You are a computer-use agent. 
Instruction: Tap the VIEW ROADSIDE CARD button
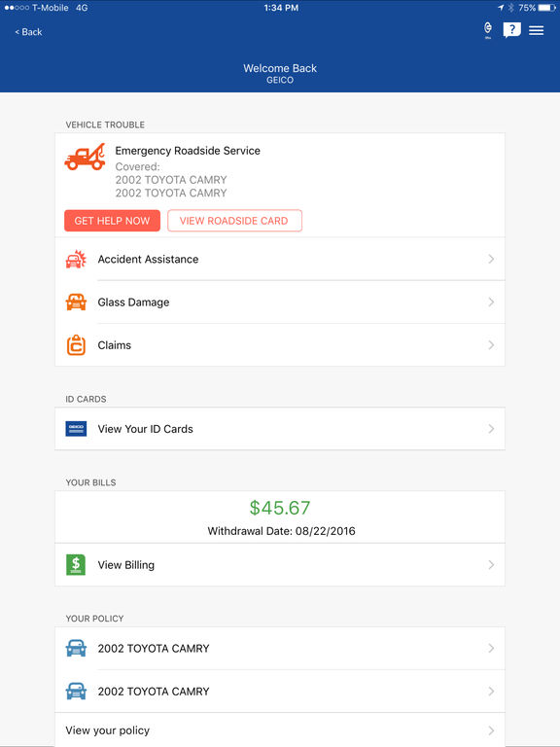point(234,221)
